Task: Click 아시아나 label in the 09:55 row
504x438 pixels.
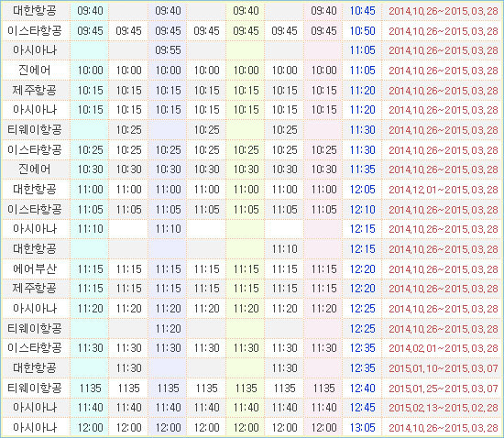Action: (35, 50)
